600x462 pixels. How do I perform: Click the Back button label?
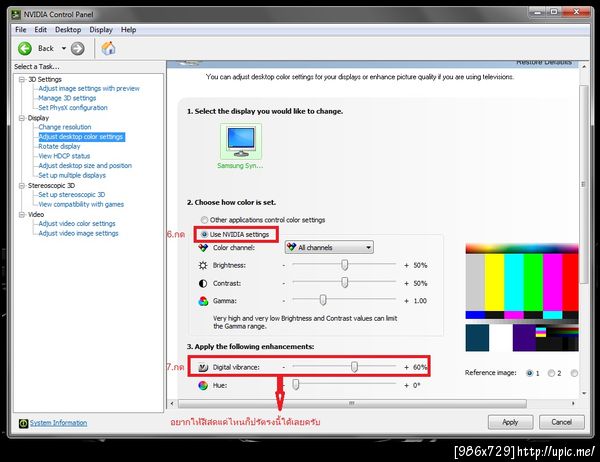point(46,49)
